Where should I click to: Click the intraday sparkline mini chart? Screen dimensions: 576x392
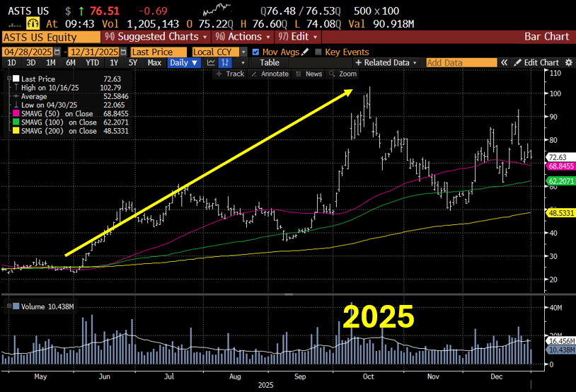pyautogui.click(x=217, y=8)
